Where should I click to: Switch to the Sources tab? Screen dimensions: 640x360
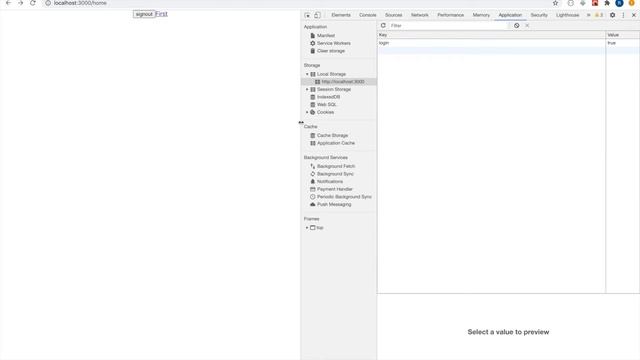click(x=393, y=15)
